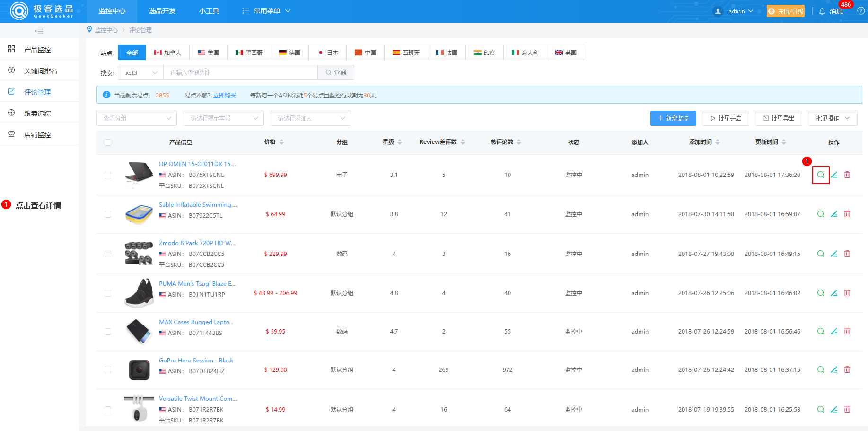The width and height of the screenshot is (868, 431).
Task: Open the 请选择添加人 dropdown
Action: [x=311, y=118]
